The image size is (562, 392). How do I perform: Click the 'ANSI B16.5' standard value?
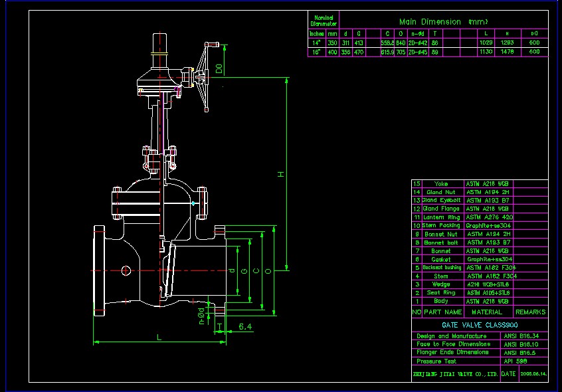pos(519,353)
